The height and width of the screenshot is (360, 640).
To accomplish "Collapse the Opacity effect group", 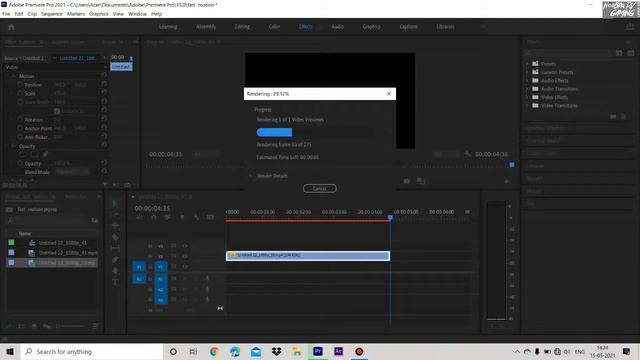I will point(13,146).
